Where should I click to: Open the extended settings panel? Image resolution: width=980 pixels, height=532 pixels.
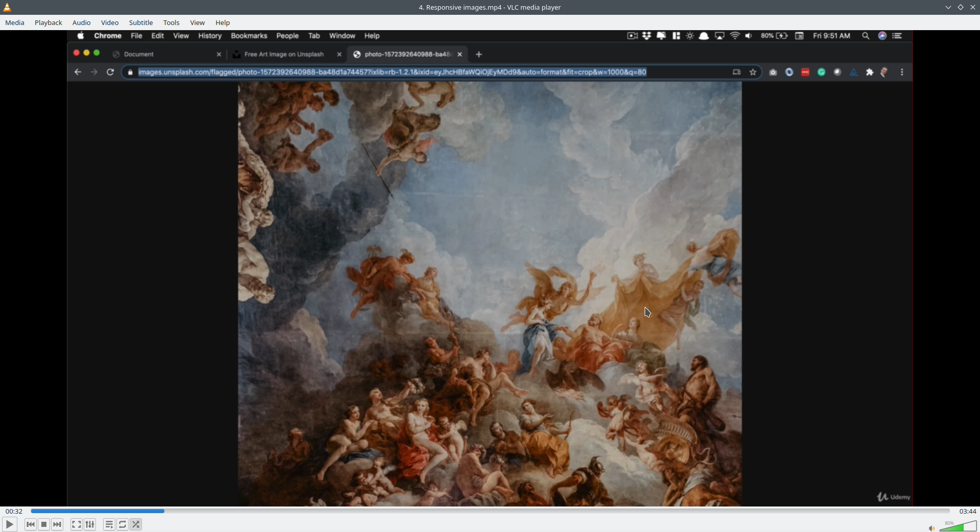coord(90,524)
